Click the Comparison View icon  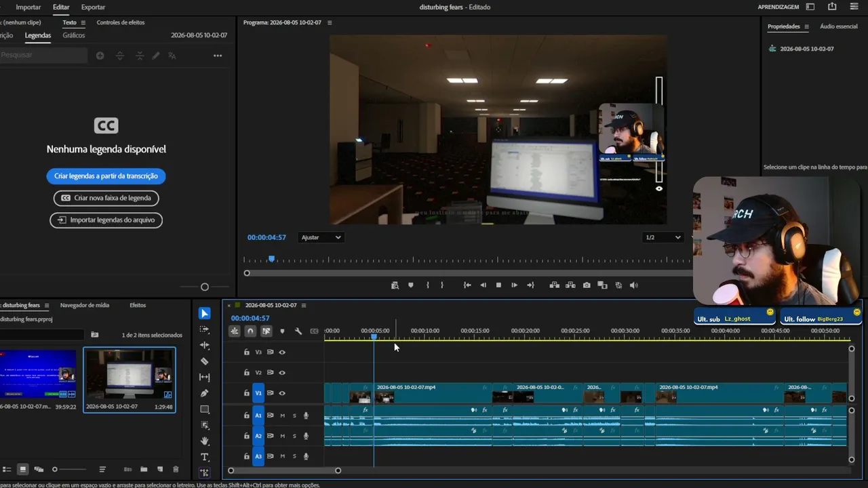pyautogui.click(x=602, y=285)
